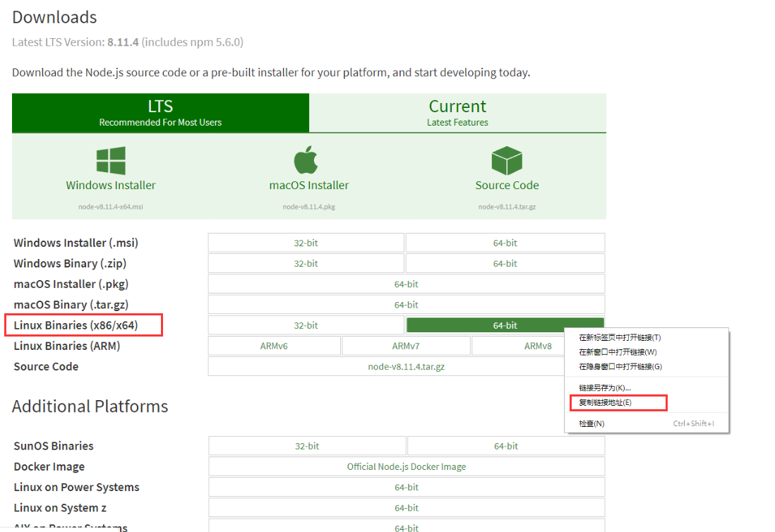Click the Linux Binaries (x86/x64) label

coord(76,325)
